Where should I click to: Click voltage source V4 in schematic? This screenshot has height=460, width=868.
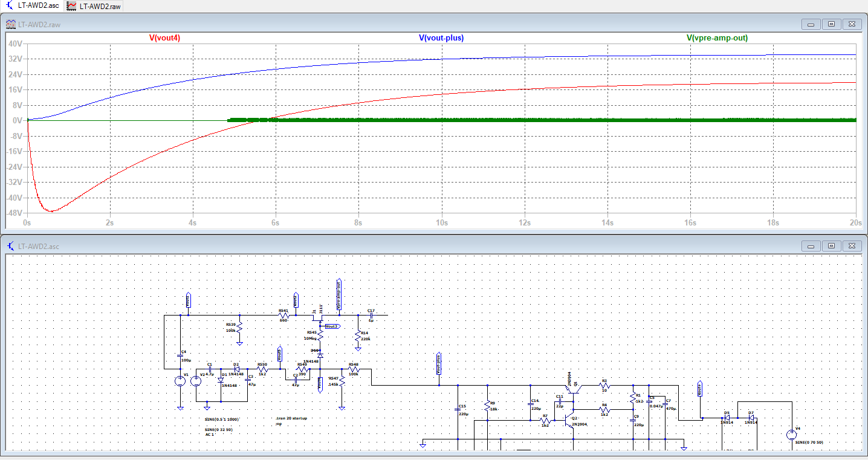(791, 435)
